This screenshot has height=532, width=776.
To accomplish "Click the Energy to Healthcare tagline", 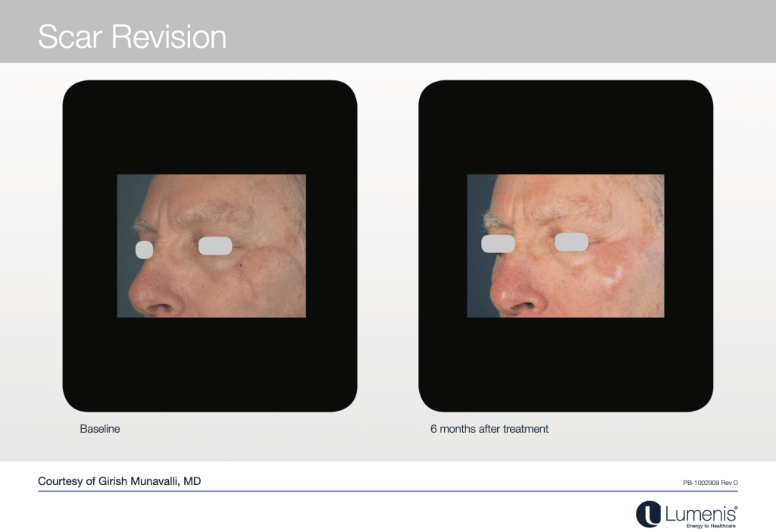I will tap(711, 526).
